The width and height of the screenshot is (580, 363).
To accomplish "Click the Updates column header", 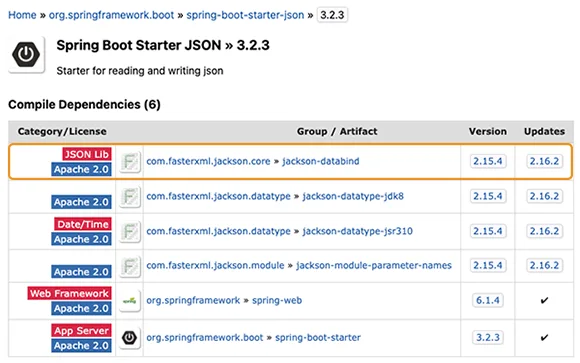I will point(544,132).
